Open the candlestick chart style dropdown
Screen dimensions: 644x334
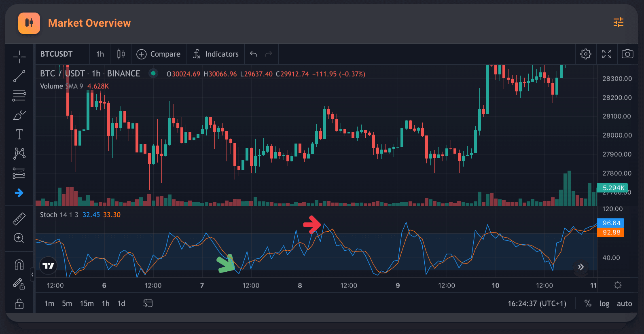(121, 54)
